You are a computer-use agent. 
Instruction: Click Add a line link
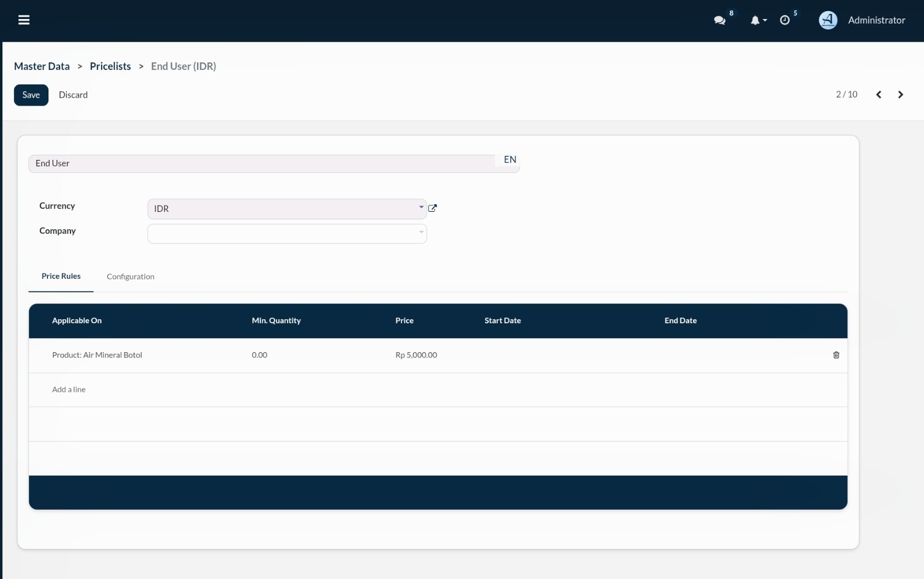click(x=69, y=390)
